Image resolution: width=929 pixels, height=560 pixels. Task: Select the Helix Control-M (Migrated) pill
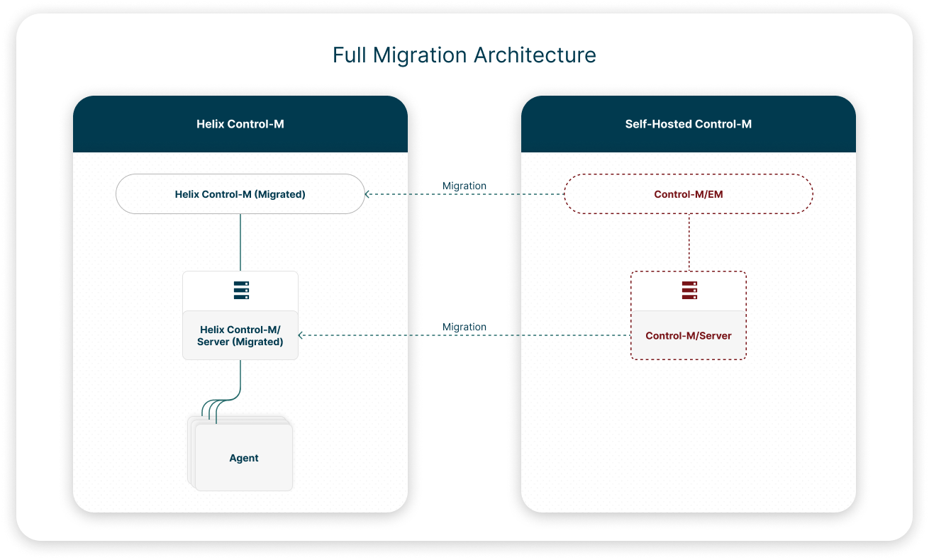click(x=240, y=194)
